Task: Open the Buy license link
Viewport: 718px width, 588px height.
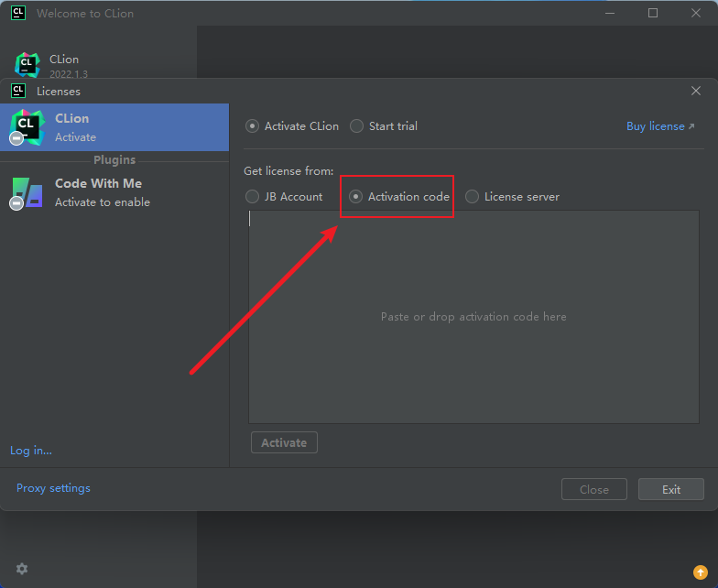Action: tap(660, 126)
